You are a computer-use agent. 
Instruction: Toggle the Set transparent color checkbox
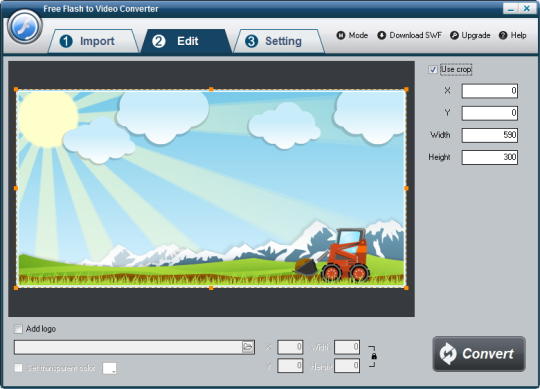(x=18, y=368)
